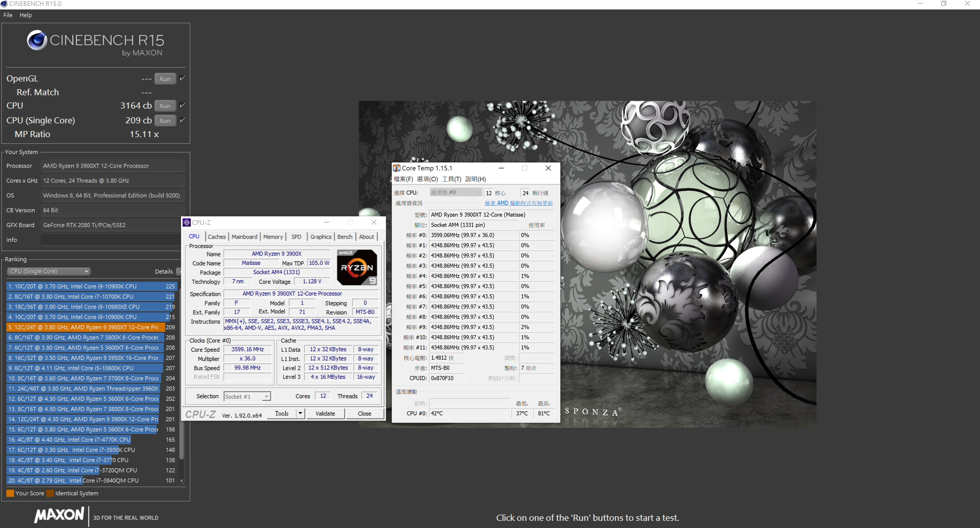Viewport: 980px width, 528px height.
Task: Click the Tools button in CPU-Z
Action: pos(281,414)
